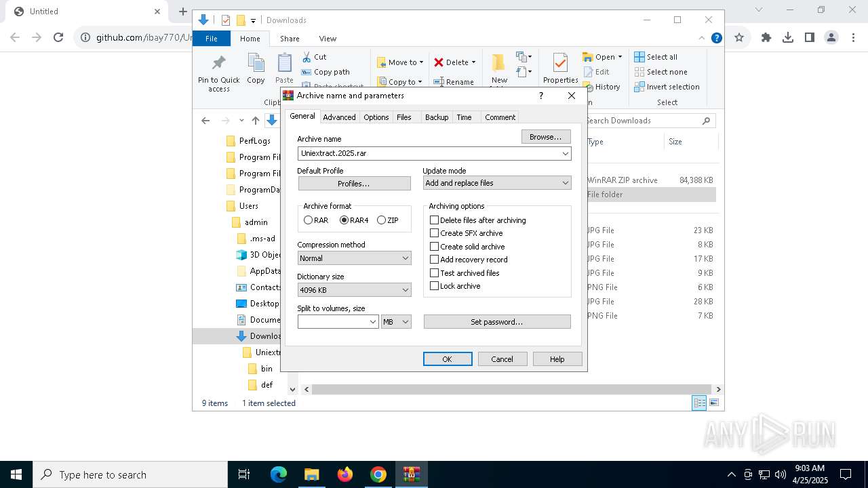Switch to the Advanced tab
Viewport: 868px width, 488px height.
click(339, 117)
